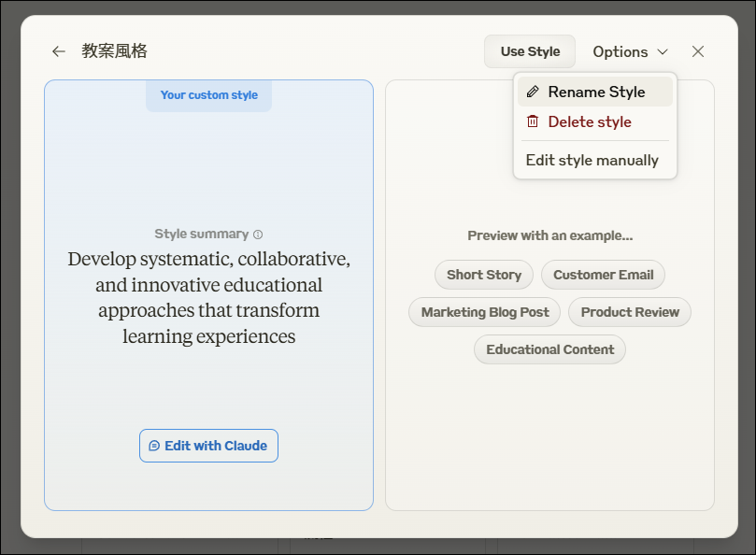Viewport: 756px width, 555px height.
Task: Collapse the Options chevron arrow
Action: pos(663,51)
